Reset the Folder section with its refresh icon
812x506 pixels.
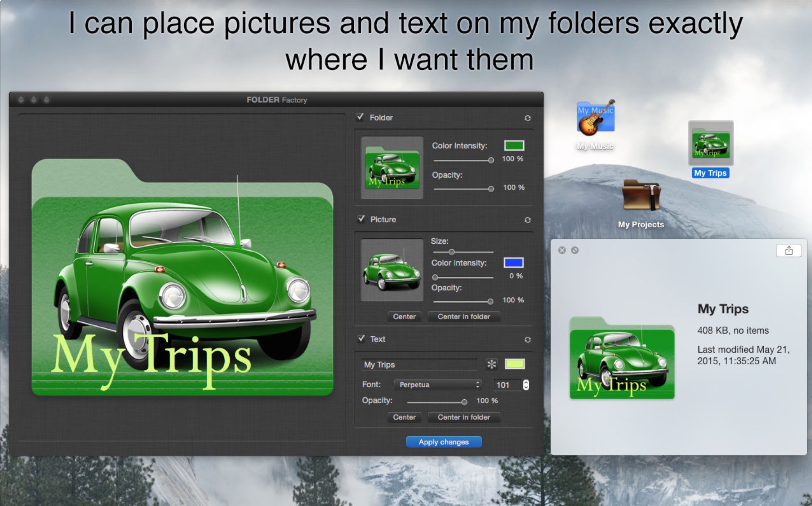527,118
